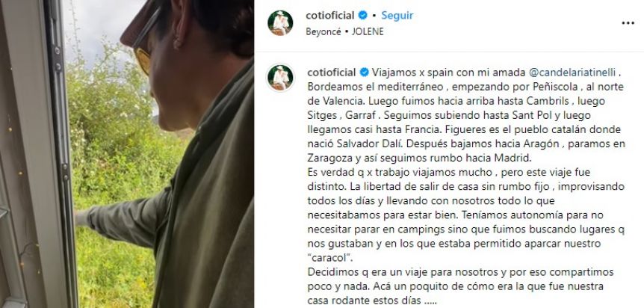Image resolution: width=644 pixels, height=308 pixels.
Task: Open the profile avatar beside the caption
Action: coord(280,77)
